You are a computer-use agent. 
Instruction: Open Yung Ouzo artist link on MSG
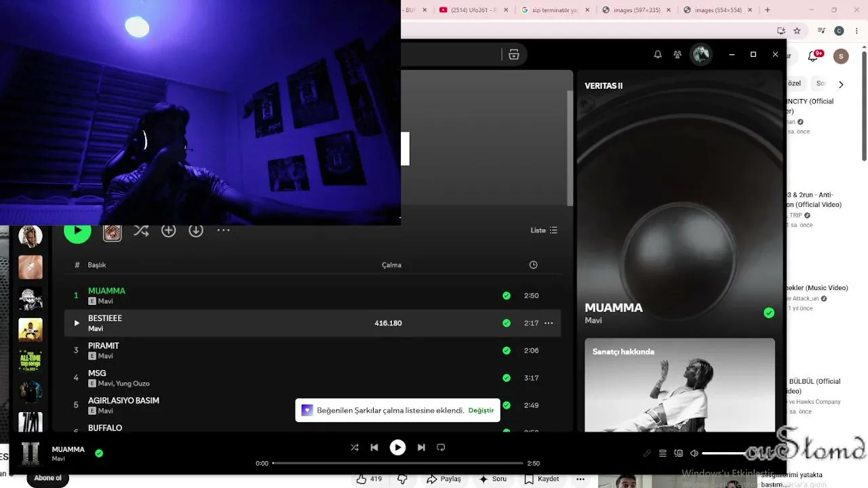pos(133,384)
